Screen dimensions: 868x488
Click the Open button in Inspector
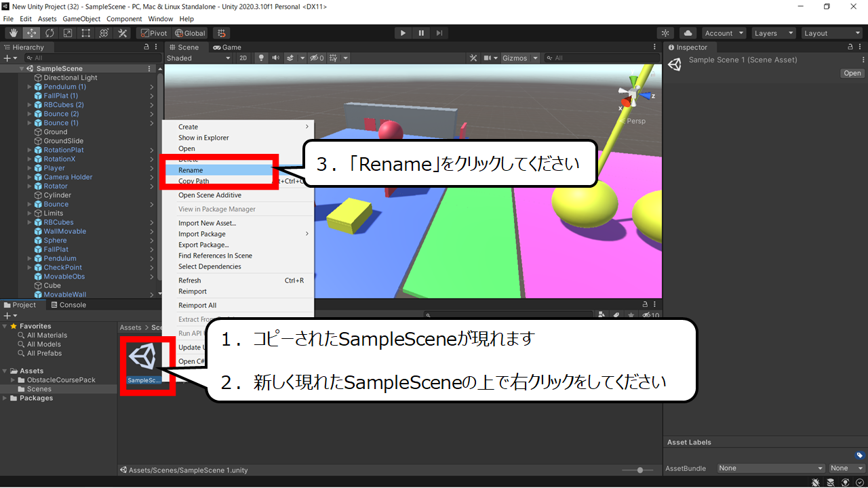(x=852, y=73)
